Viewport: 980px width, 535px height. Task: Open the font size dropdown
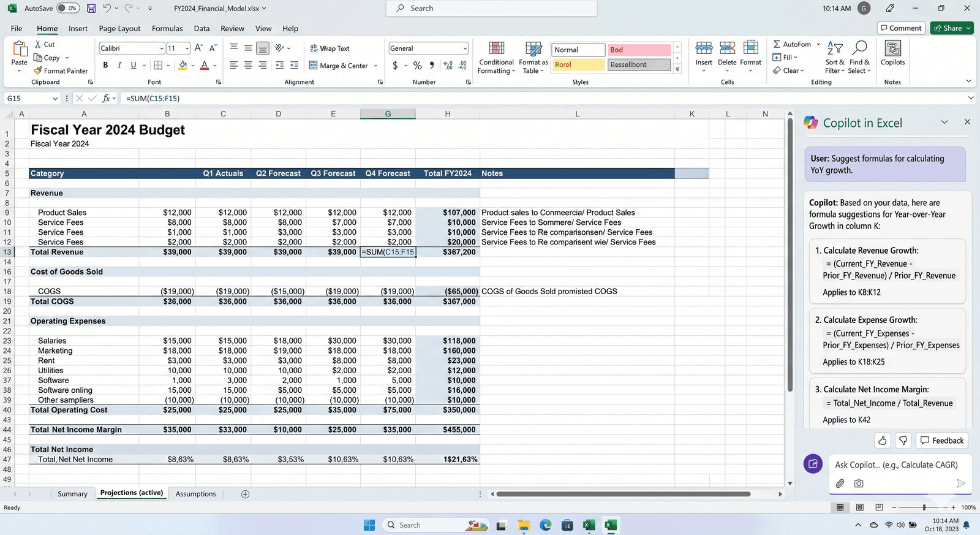[187, 48]
